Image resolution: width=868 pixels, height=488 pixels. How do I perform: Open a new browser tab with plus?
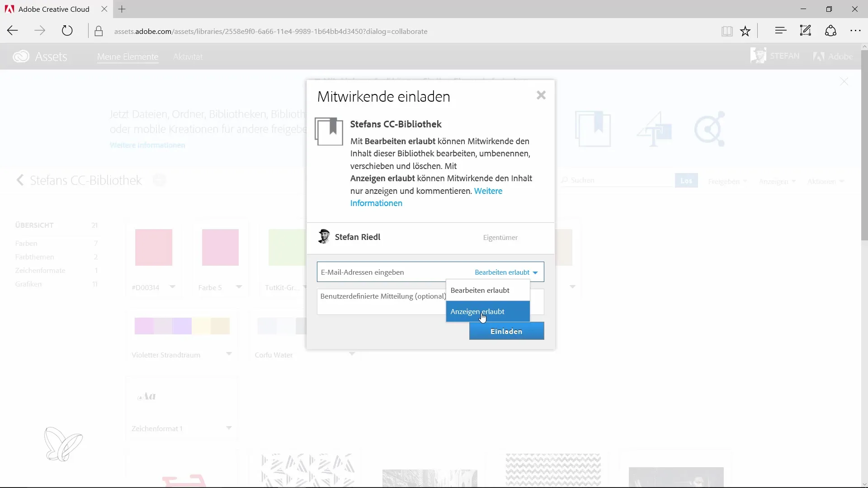point(122,9)
